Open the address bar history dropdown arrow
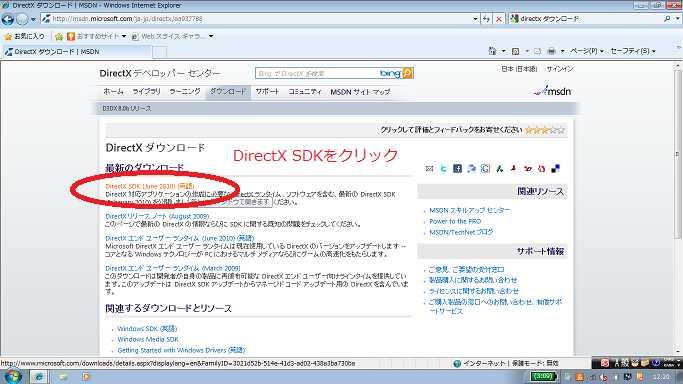 pyautogui.click(x=475, y=19)
